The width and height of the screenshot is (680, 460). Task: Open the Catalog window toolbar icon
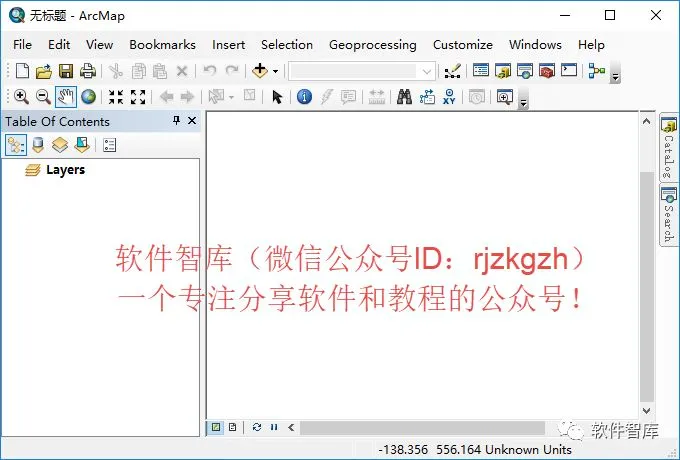pyautogui.click(x=503, y=71)
